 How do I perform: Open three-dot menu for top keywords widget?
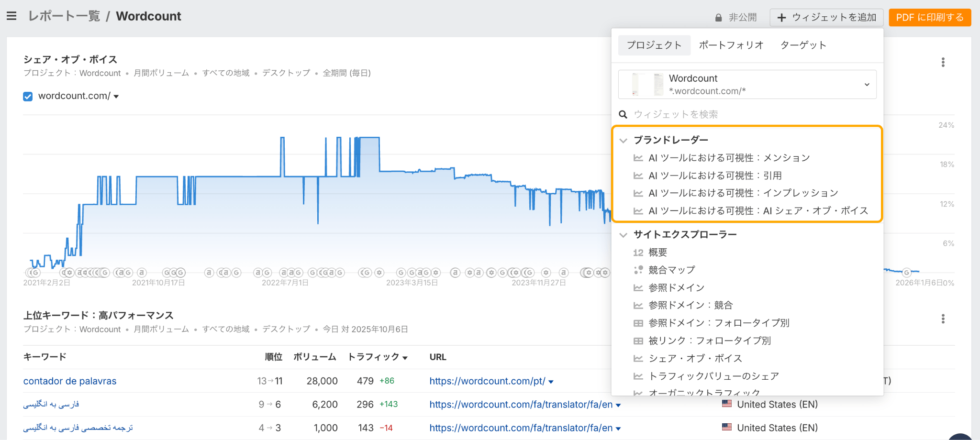943,319
